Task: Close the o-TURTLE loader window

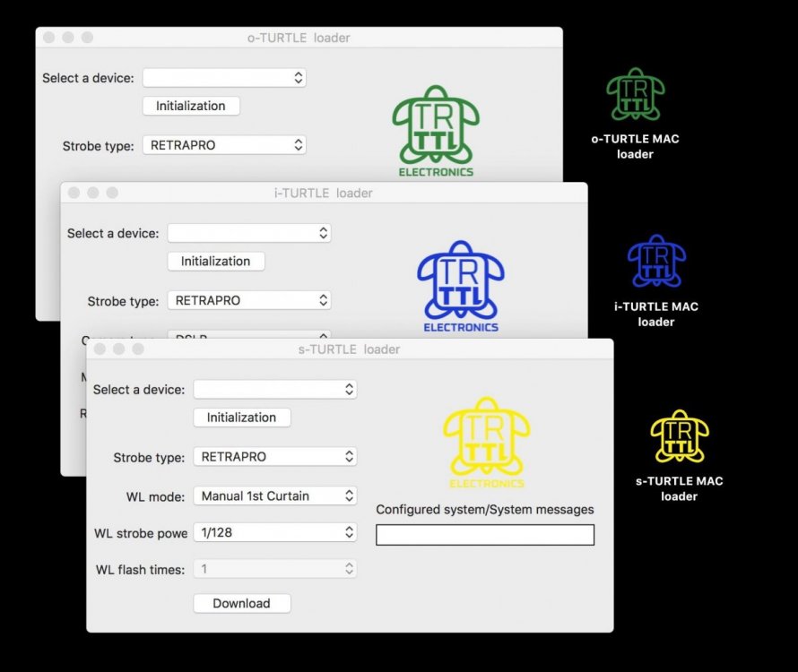Action: pos(48,37)
